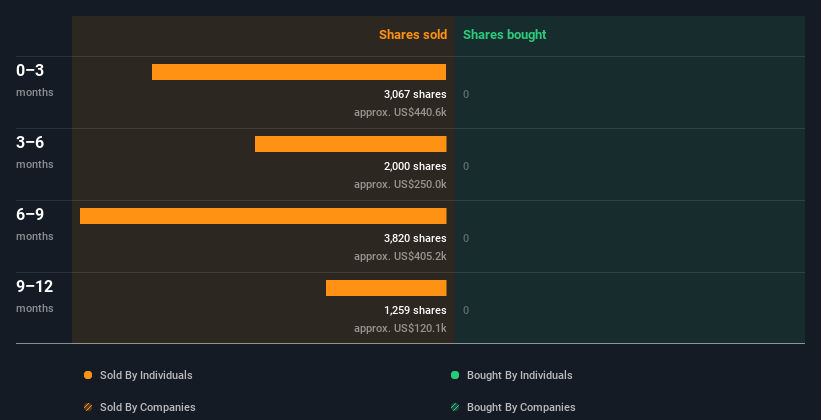The image size is (821, 420).
Task: Click the green Bought By Individuals legend dot
Action: pyautogui.click(x=455, y=375)
